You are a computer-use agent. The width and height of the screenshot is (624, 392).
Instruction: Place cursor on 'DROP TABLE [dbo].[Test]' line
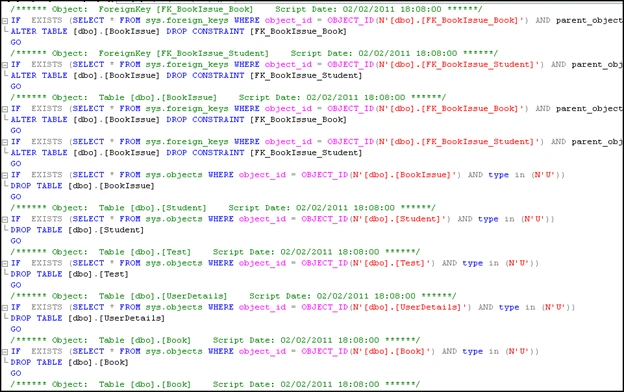[x=69, y=274]
